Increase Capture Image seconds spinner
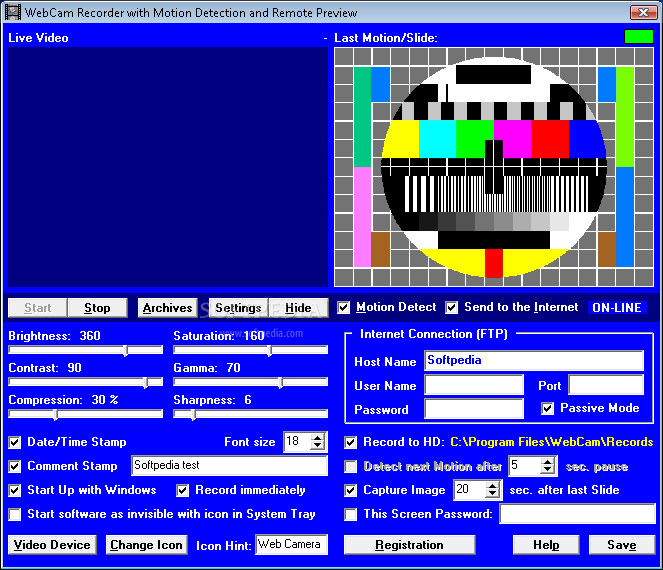Screen dimensions: 663x570 click(x=492, y=486)
